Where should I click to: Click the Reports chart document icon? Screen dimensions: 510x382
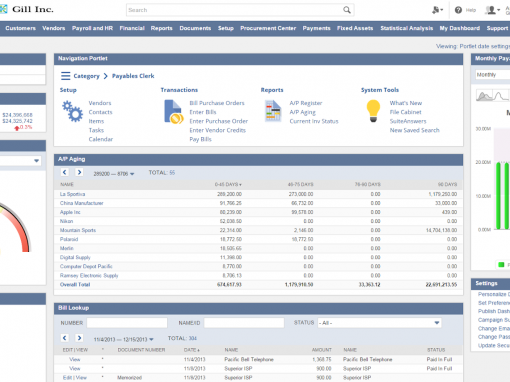tap(273, 111)
